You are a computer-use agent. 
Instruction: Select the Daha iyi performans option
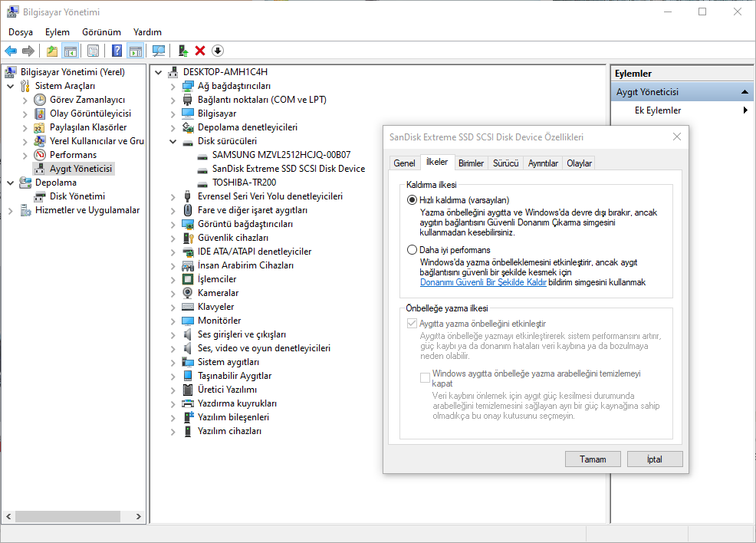click(x=413, y=250)
